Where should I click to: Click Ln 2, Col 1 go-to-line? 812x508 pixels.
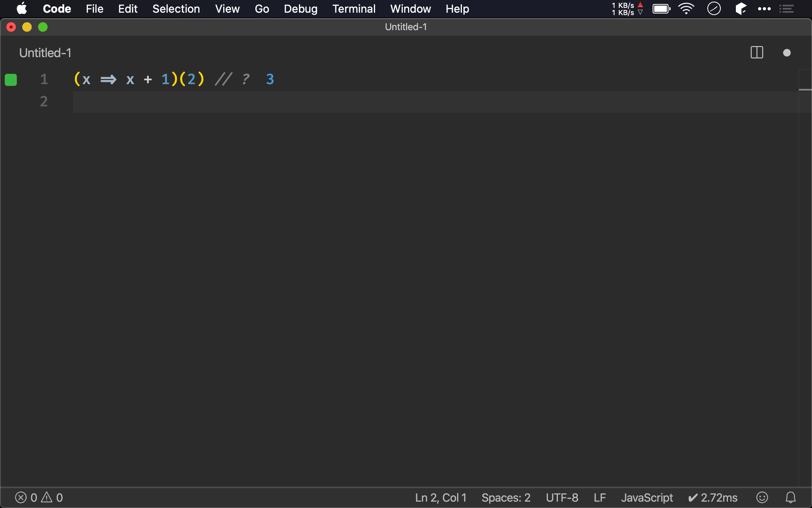[440, 497]
